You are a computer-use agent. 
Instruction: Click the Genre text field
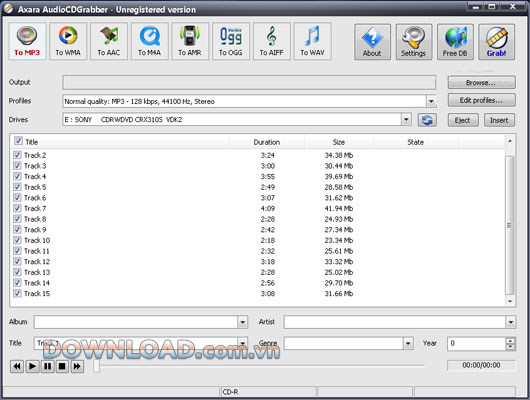point(344,344)
